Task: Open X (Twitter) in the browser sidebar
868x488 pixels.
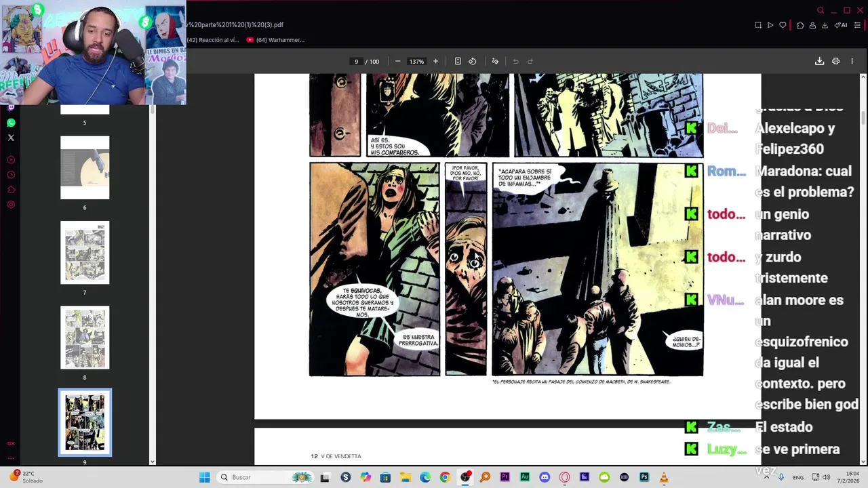Action: [11, 138]
